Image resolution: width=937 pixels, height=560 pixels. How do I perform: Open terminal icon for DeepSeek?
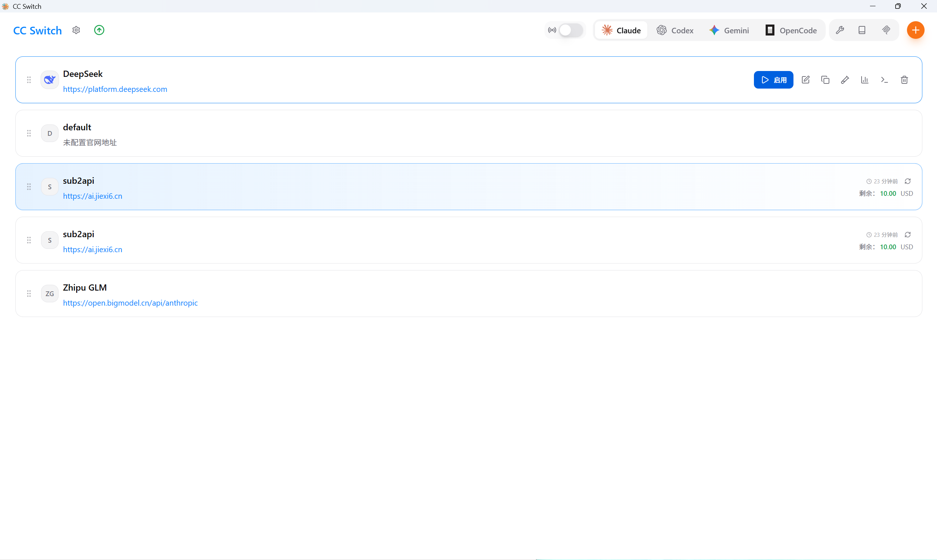[x=885, y=80]
